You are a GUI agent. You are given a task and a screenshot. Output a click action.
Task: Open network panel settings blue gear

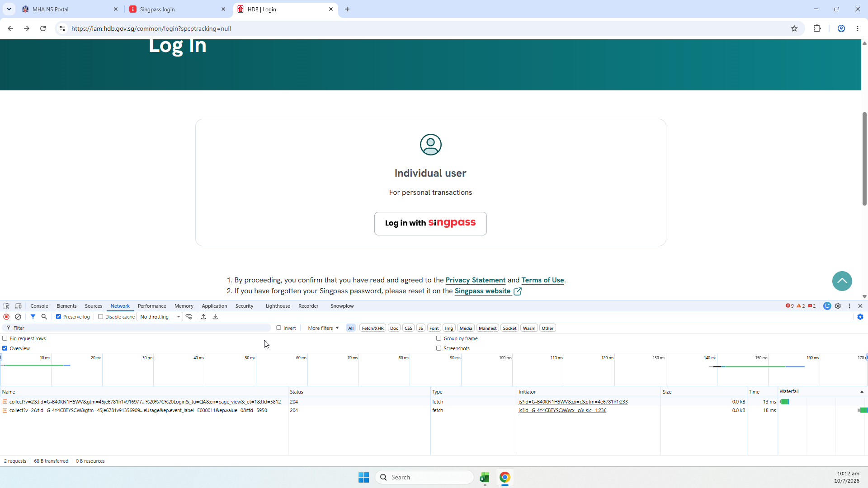coord(860,317)
